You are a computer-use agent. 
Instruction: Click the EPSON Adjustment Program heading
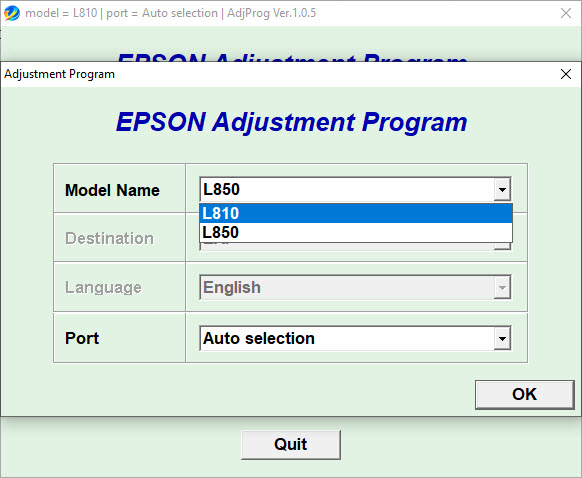[x=291, y=122]
